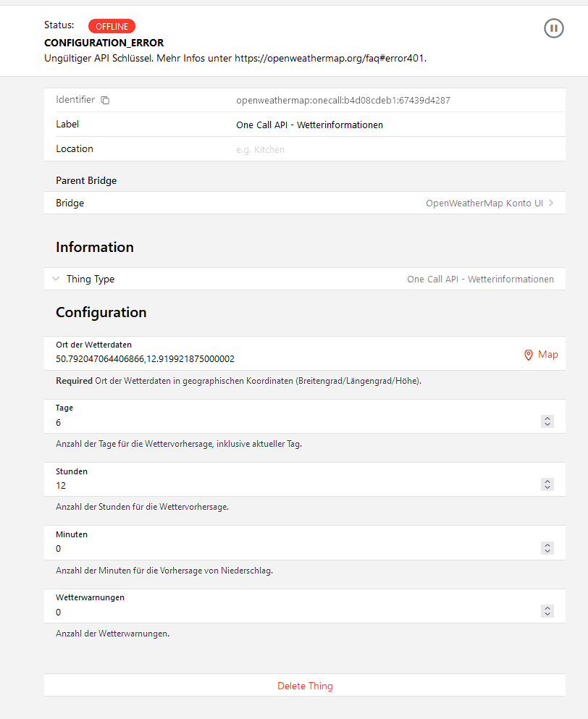
Task: Pause the thing with the pause icon
Action: [x=554, y=28]
